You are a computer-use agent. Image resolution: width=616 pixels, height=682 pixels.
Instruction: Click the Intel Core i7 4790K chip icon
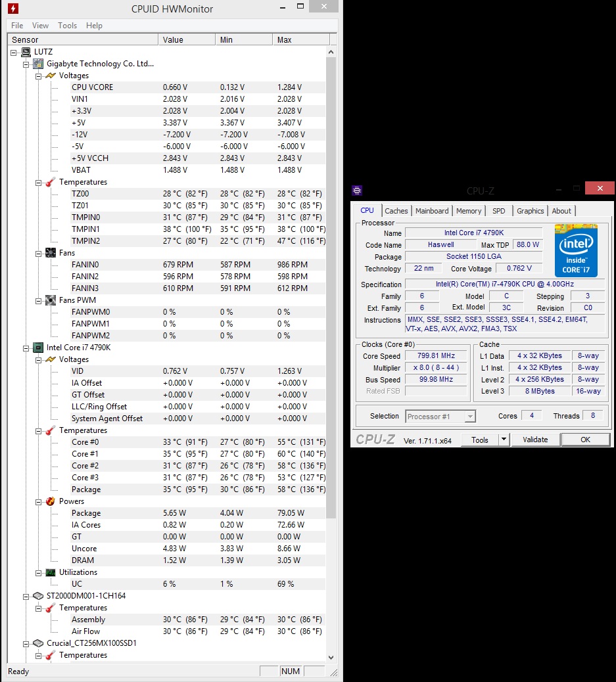tap(38, 348)
